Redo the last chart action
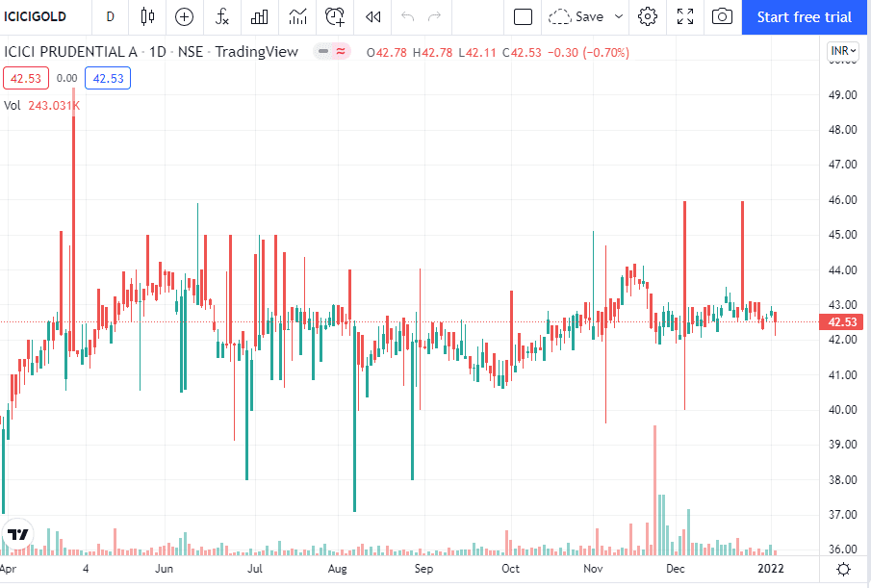871x588 pixels. pos(434,16)
